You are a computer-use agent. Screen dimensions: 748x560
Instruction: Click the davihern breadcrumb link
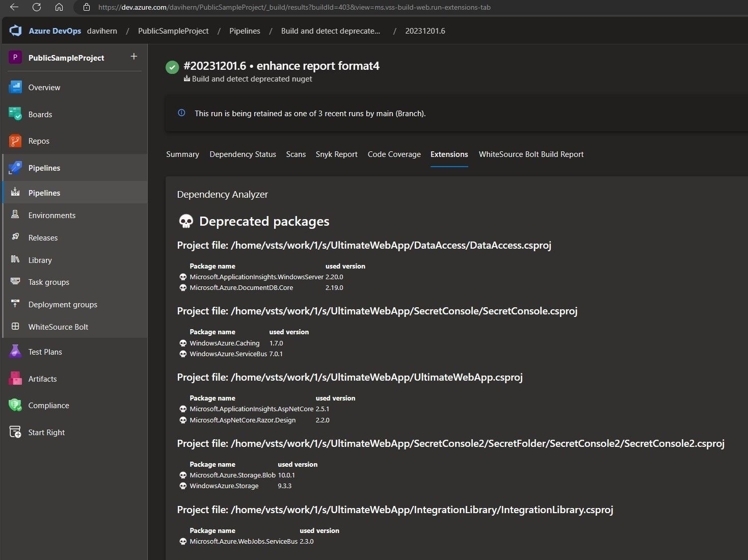(101, 31)
